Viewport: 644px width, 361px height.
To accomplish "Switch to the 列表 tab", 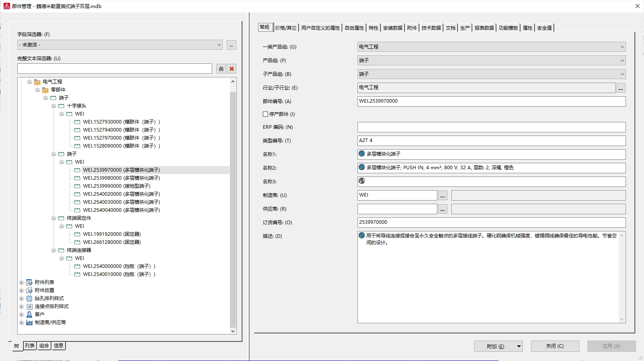I will click(x=30, y=346).
